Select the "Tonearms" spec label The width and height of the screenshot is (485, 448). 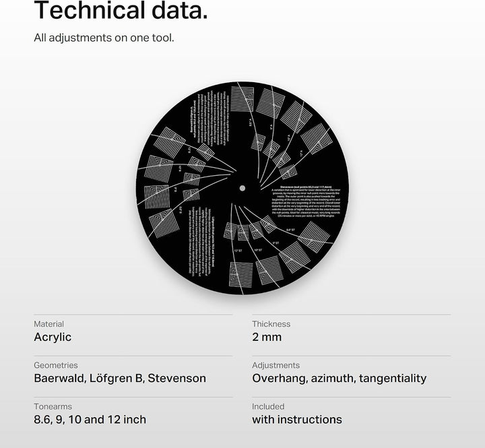pyautogui.click(x=53, y=406)
